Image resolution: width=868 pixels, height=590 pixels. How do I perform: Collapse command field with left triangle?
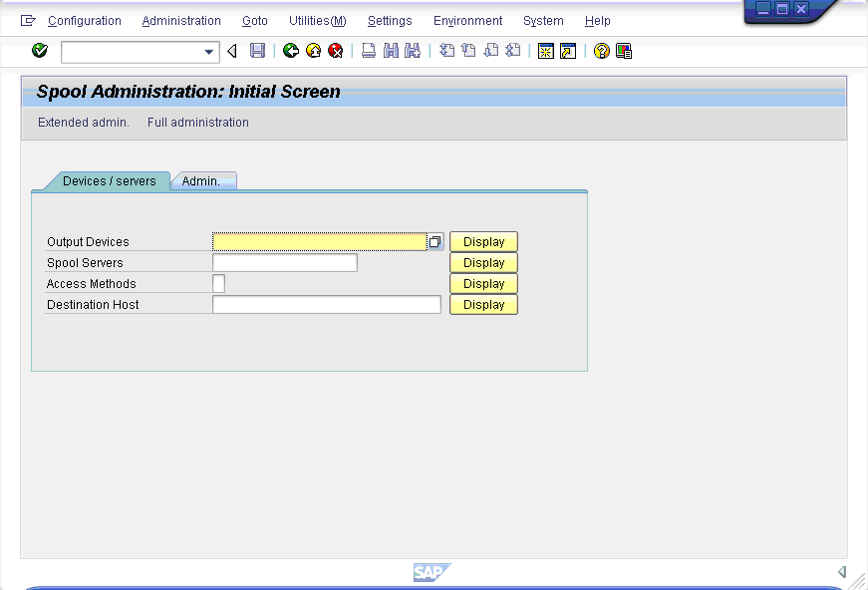pyautogui.click(x=232, y=51)
